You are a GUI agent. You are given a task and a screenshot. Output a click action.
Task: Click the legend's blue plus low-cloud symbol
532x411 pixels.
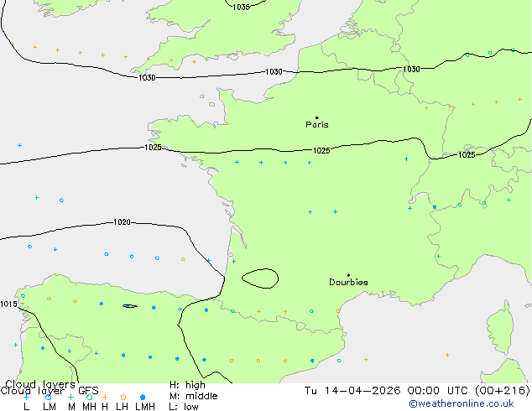point(26,397)
